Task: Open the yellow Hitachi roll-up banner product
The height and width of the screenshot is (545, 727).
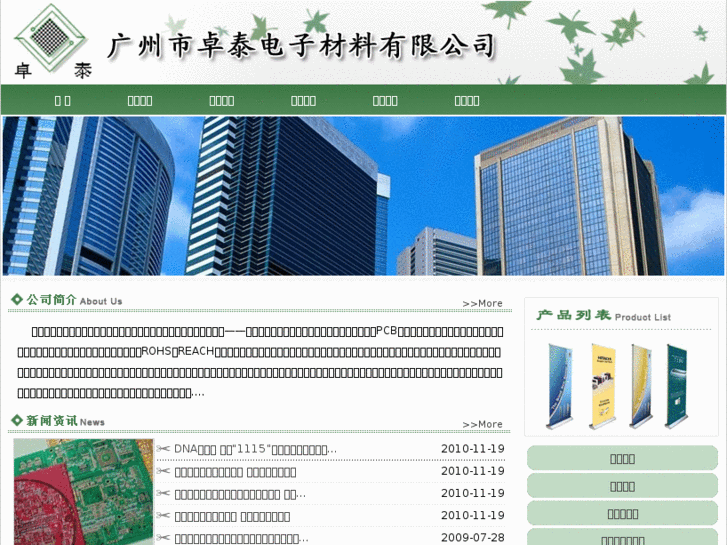Action: click(602, 386)
